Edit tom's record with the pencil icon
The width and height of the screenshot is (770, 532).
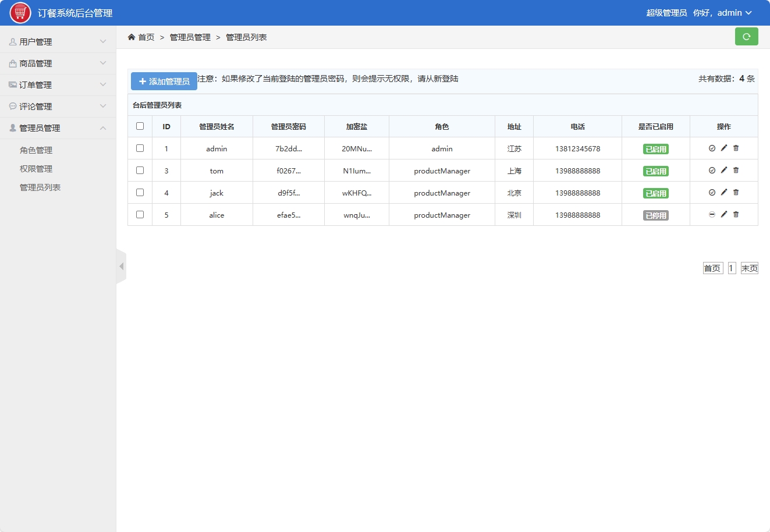pos(723,170)
